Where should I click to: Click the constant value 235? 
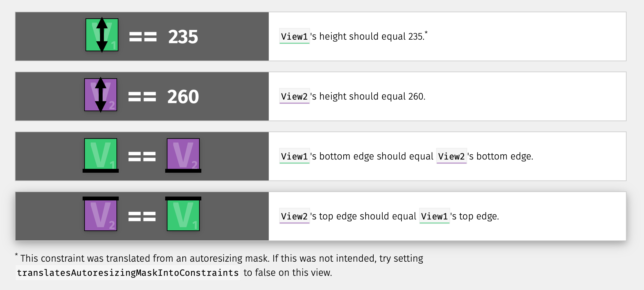pyautogui.click(x=183, y=37)
